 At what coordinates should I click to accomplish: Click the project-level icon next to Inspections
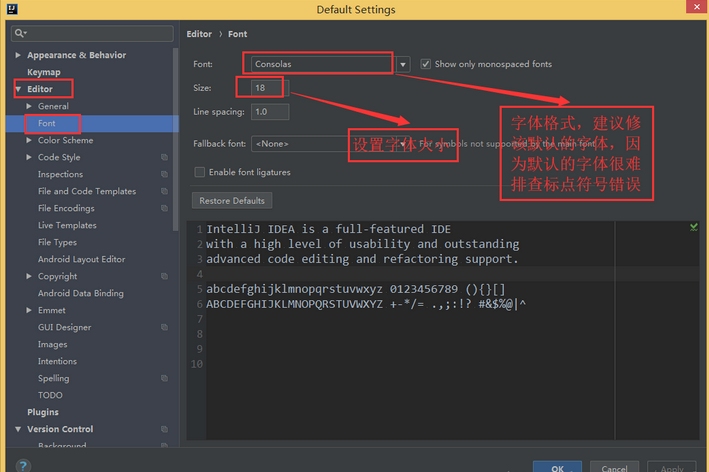coord(164,174)
